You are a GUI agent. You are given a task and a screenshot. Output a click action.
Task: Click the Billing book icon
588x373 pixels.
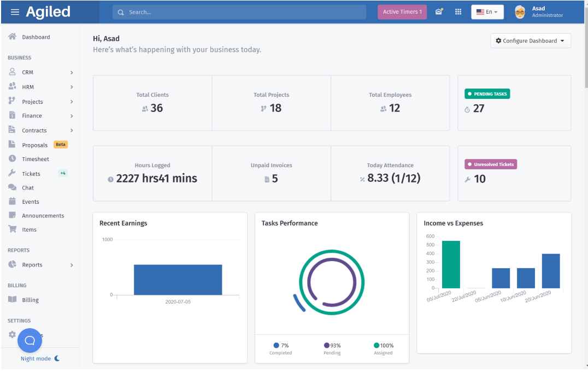(13, 299)
